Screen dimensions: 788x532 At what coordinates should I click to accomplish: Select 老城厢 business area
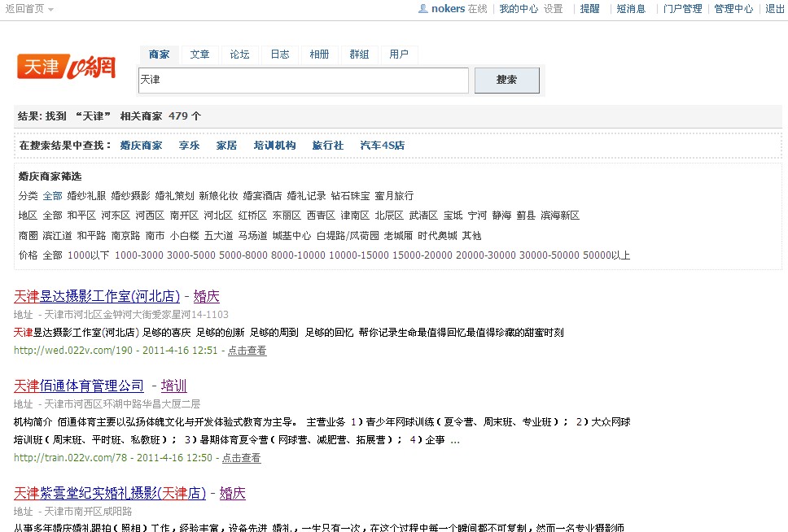click(399, 236)
